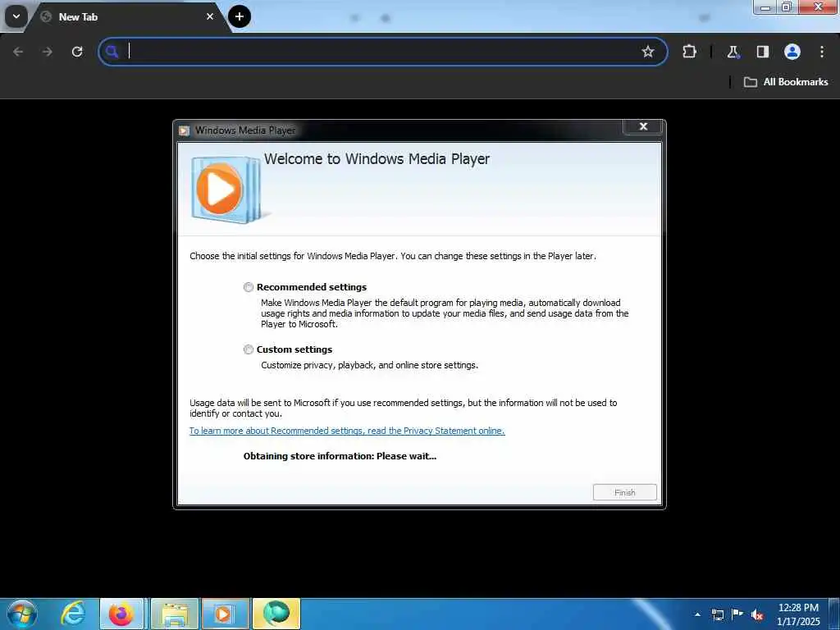The image size is (840, 630).
Task: Click the muted volume tray icon
Action: [757, 615]
